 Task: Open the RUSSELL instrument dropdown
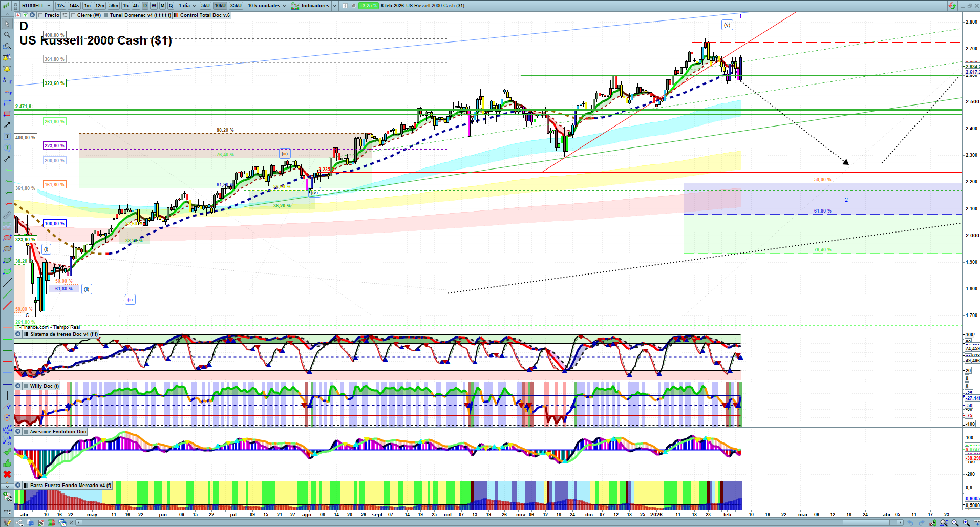point(36,6)
